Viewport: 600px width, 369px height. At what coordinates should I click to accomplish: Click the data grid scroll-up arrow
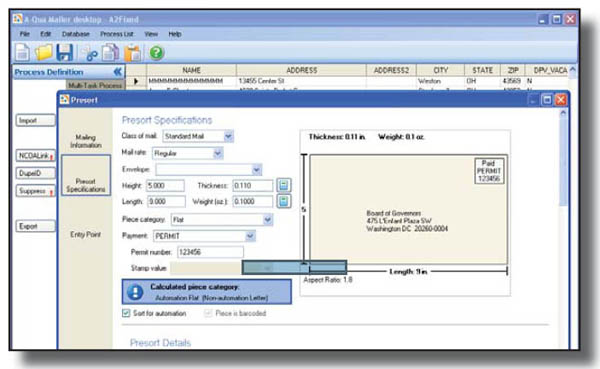point(572,69)
